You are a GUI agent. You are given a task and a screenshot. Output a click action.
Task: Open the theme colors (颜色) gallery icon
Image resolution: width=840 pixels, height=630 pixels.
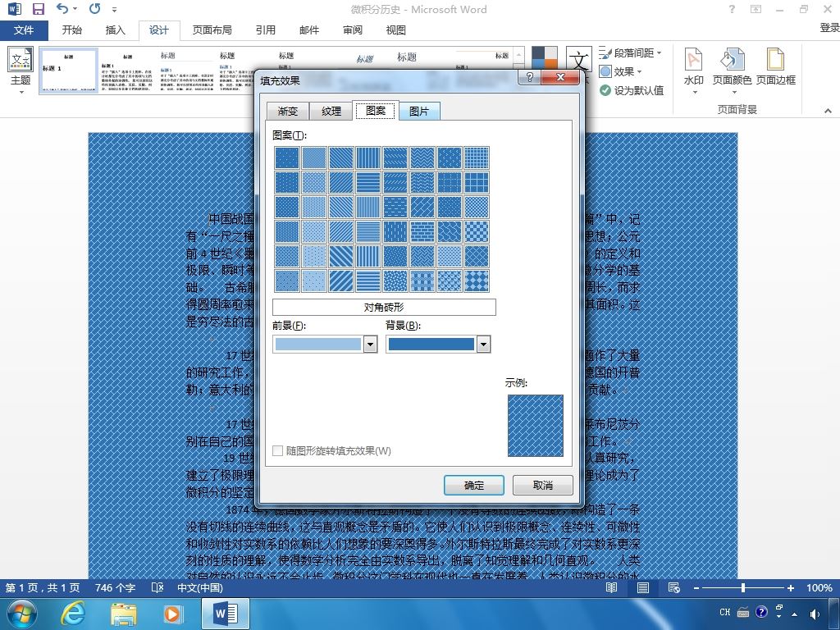pyautogui.click(x=545, y=57)
